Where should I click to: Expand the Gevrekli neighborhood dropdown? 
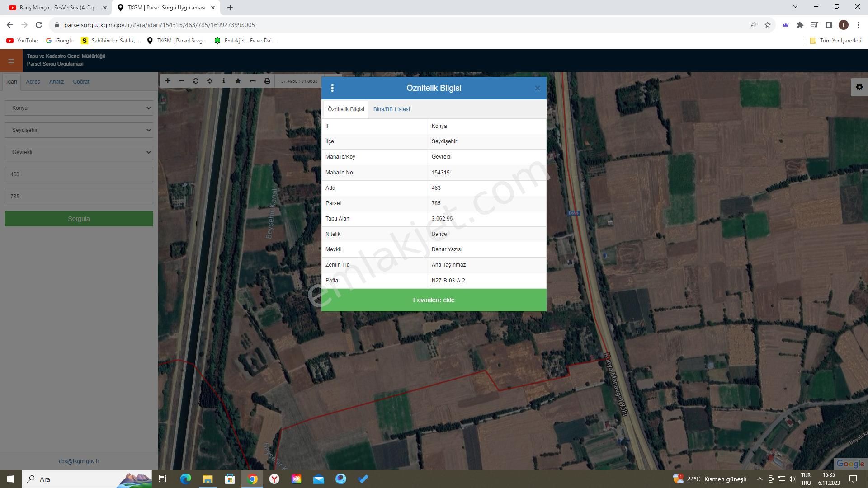pos(79,152)
